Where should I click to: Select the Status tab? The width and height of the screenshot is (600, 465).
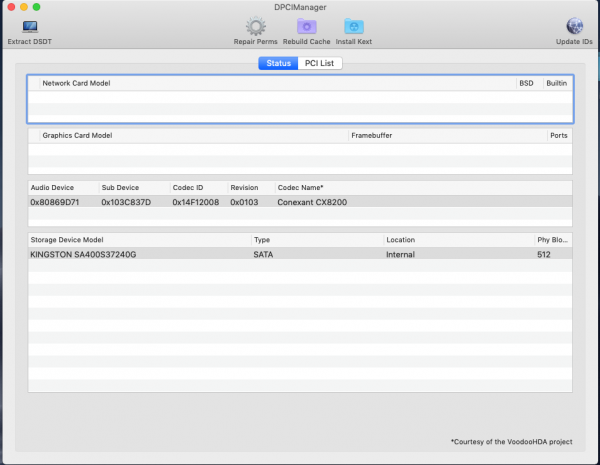(278, 63)
